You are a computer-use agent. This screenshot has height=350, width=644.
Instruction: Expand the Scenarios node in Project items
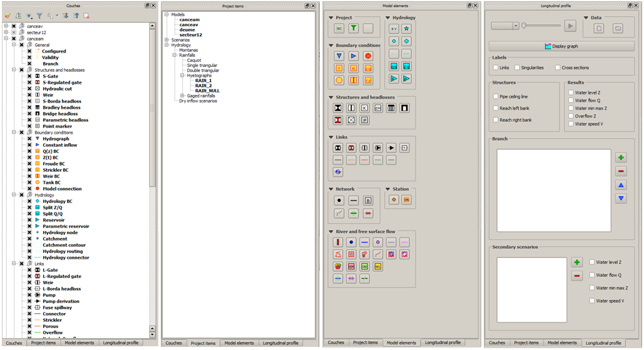166,40
